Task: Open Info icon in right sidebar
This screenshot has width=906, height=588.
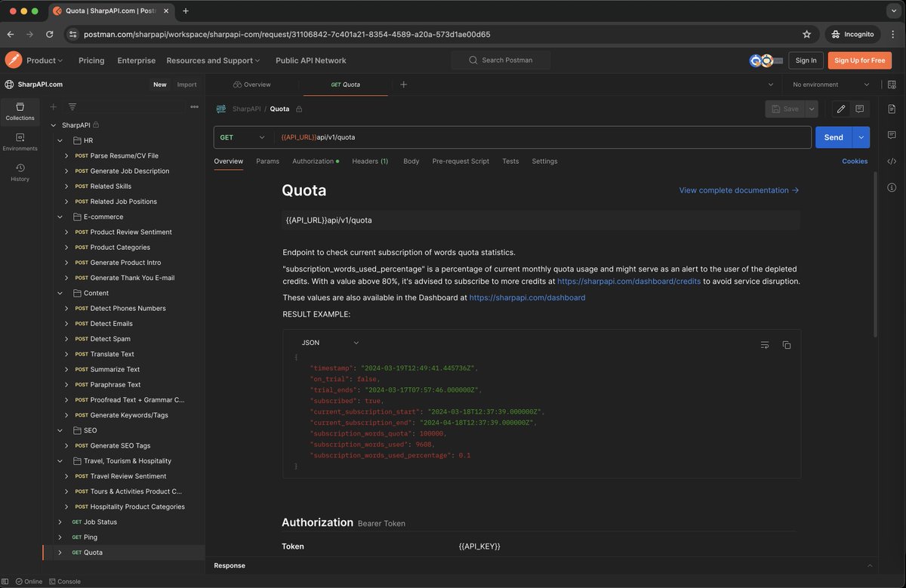Action: [x=892, y=187]
